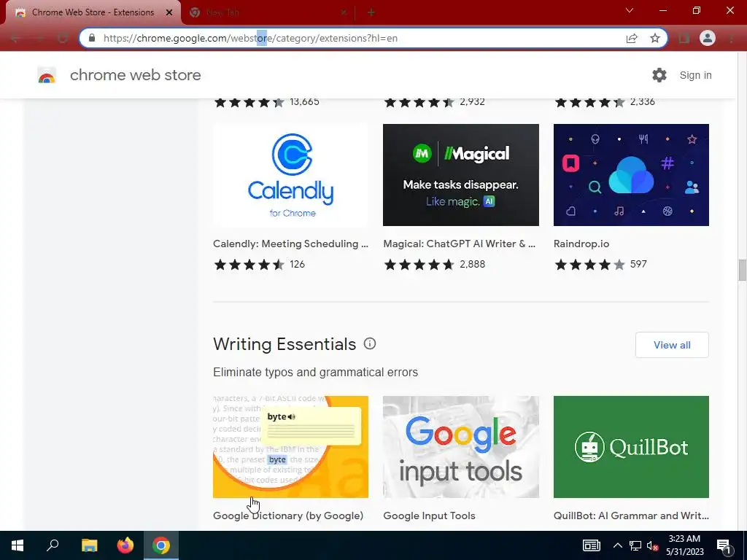Viewport: 747px width, 560px height.
Task: Open the Google Dictionary thumbnail
Action: 290,447
